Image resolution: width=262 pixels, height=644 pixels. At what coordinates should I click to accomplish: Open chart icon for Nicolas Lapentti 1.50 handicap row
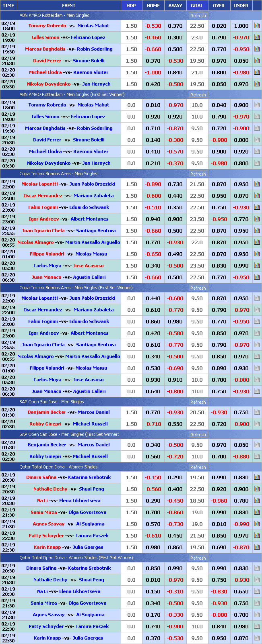click(257, 184)
